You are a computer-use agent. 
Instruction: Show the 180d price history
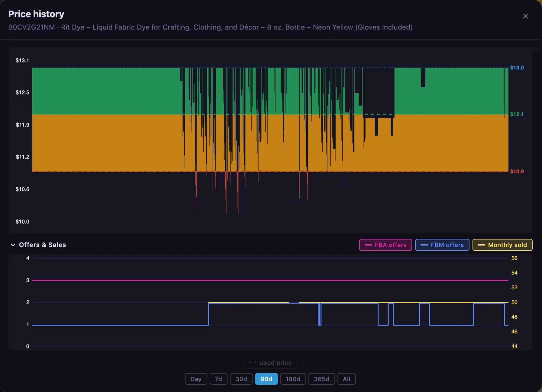(293, 379)
